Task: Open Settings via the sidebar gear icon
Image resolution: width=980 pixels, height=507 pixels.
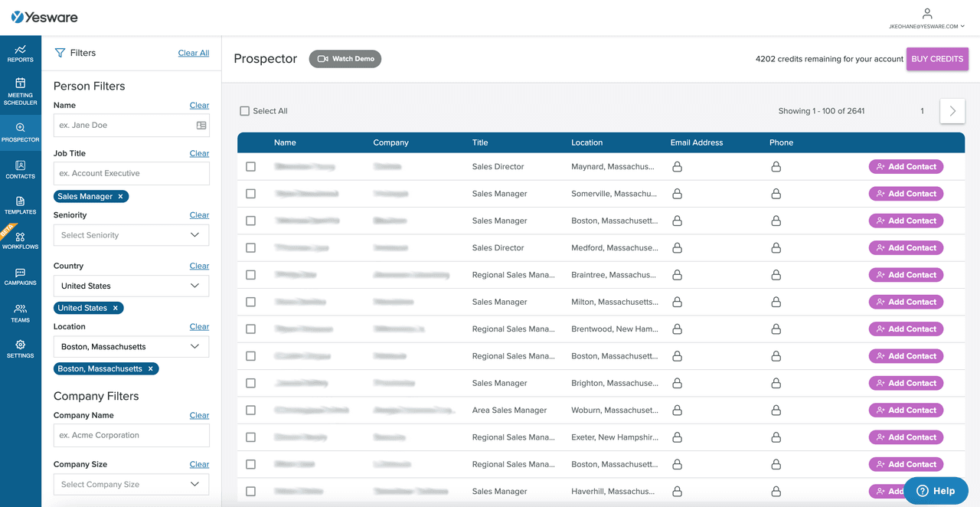Action: pyautogui.click(x=20, y=349)
